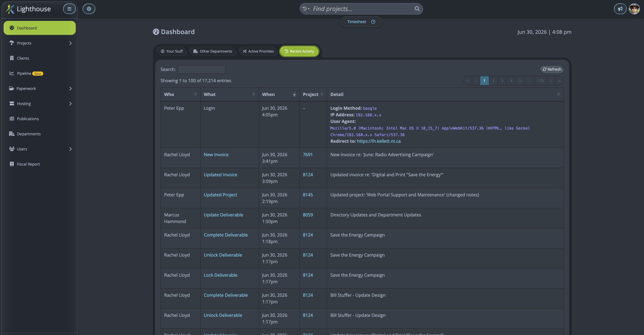Viewport: 644px width, 335px height.
Task: Go to pagination page 5
Action: click(x=520, y=81)
